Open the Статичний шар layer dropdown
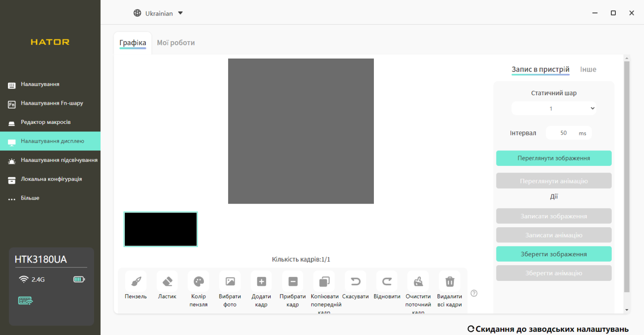 pos(554,108)
